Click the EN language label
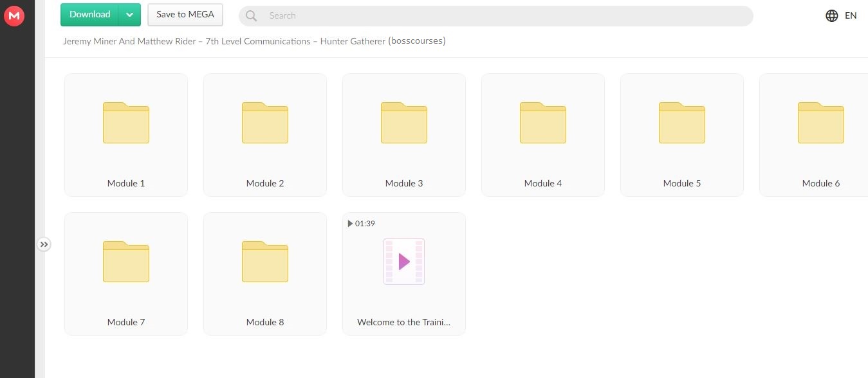The width and height of the screenshot is (868, 378). pyautogui.click(x=851, y=16)
